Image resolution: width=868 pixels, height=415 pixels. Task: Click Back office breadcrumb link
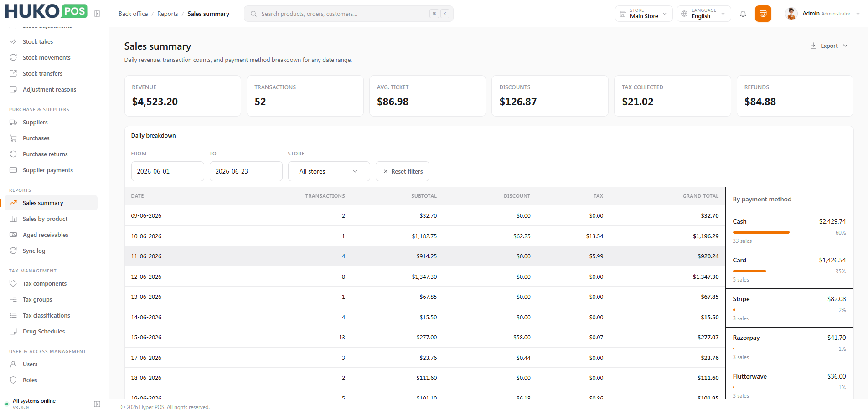click(x=133, y=14)
